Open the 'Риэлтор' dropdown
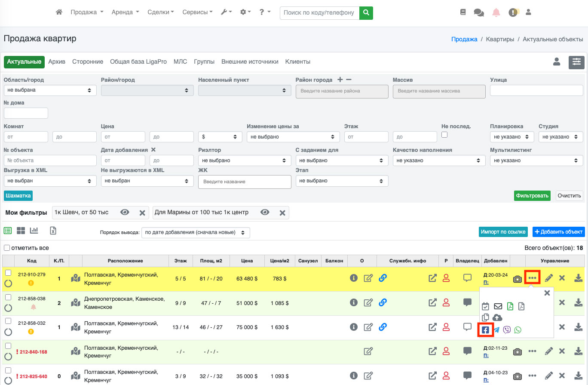Viewport: 588px width, 385px height. pos(245,160)
